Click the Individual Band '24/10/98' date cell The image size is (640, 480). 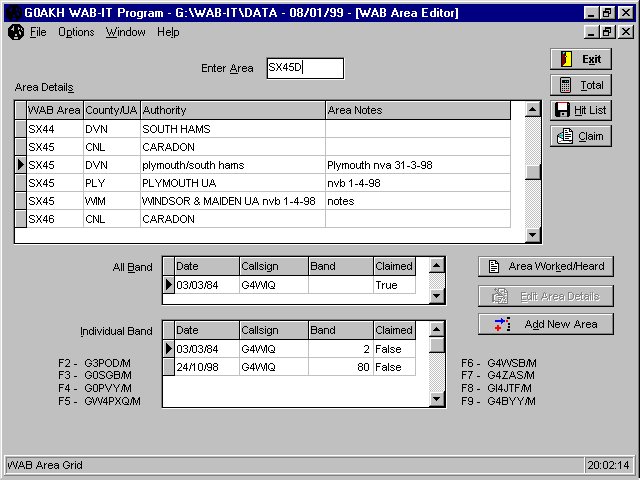coord(207,367)
